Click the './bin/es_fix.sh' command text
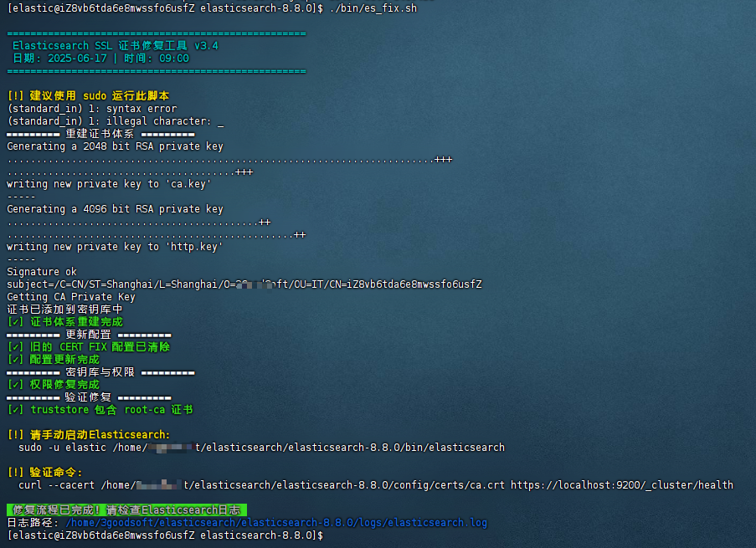This screenshot has height=548, width=756. point(373,8)
